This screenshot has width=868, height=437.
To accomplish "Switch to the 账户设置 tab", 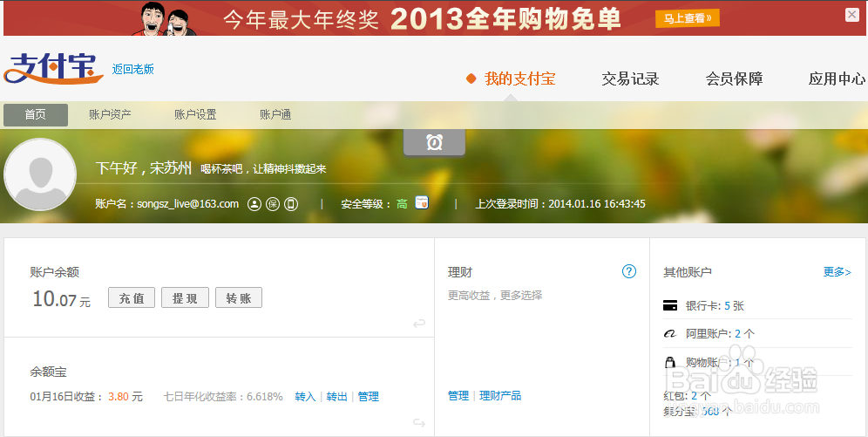I will (195, 114).
